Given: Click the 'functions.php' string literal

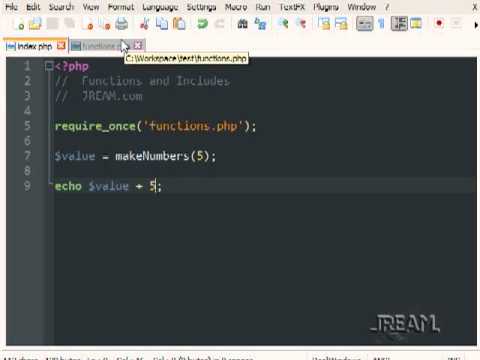Looking at the screenshot, I should pyautogui.click(x=193, y=126).
